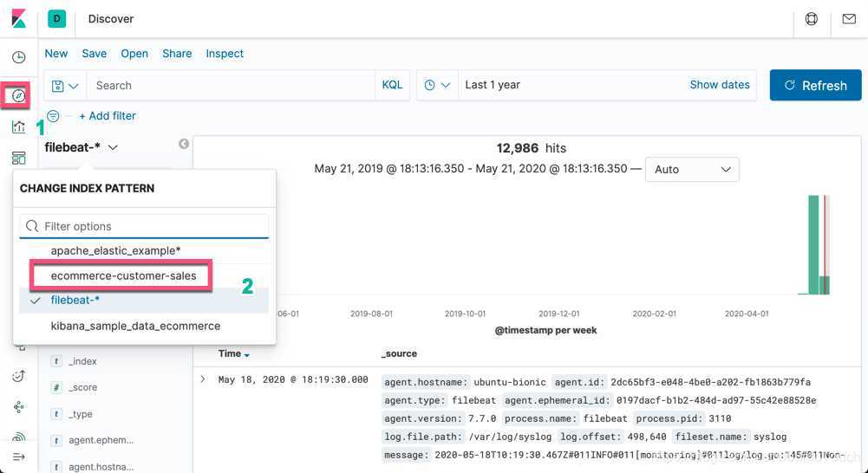Open the Dashboard icon in sidebar
Image resolution: width=868 pixels, height=473 pixels.
[x=19, y=159]
